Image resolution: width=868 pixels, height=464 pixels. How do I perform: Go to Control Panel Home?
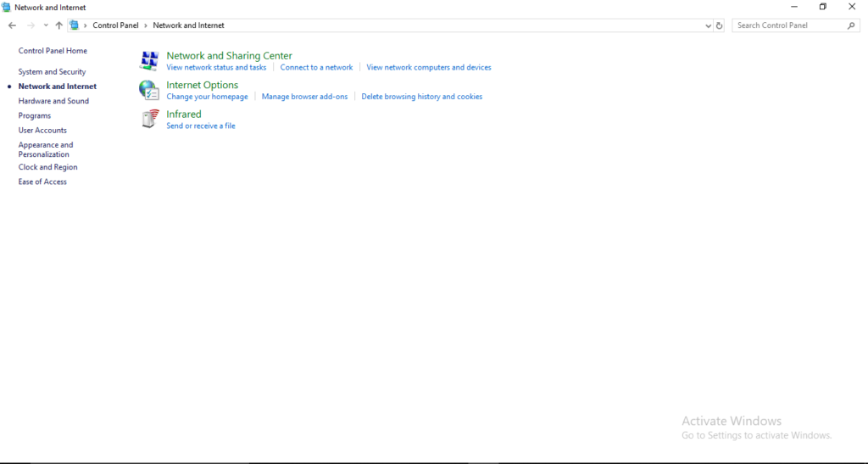[x=53, y=51]
